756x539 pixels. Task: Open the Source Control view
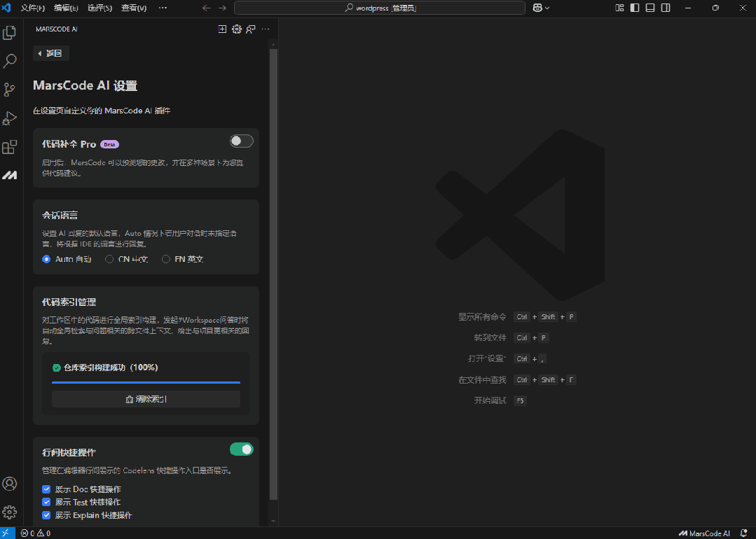10,90
